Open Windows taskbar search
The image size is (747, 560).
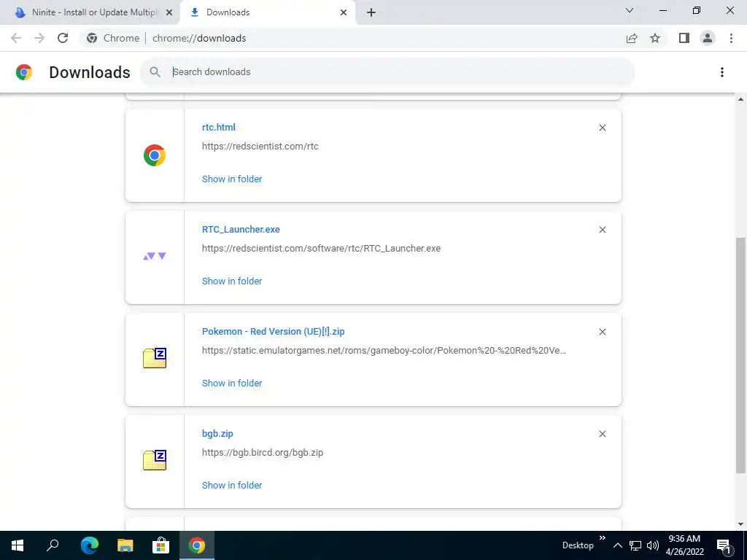pyautogui.click(x=53, y=545)
